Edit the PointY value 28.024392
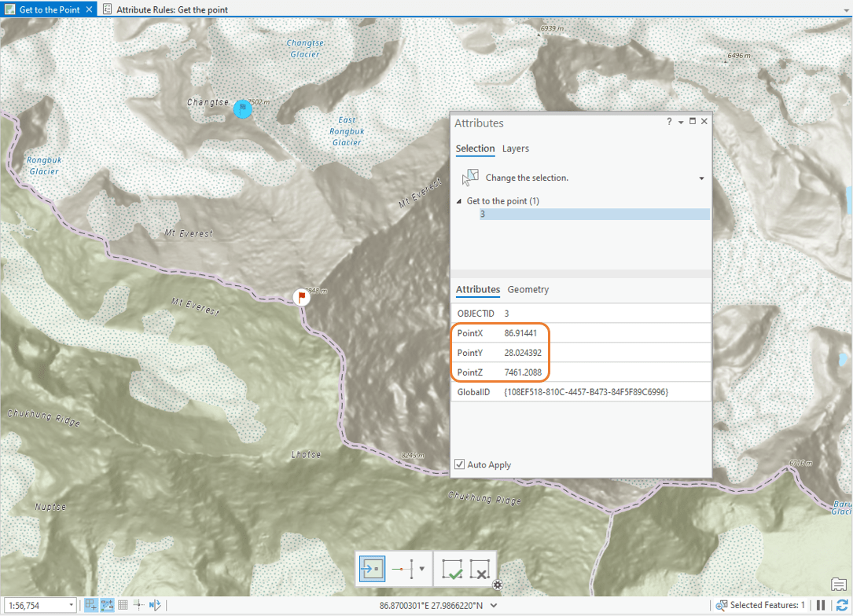The height and width of the screenshot is (616, 853). click(523, 353)
